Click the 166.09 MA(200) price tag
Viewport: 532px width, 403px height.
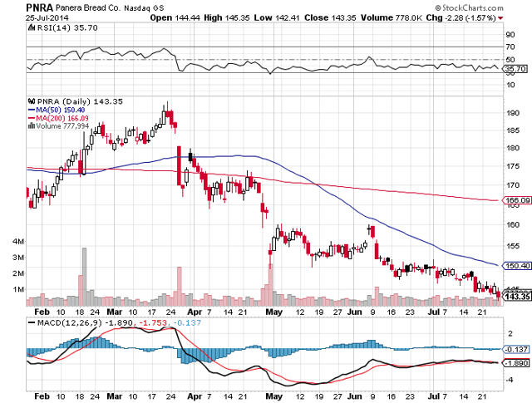(517, 200)
